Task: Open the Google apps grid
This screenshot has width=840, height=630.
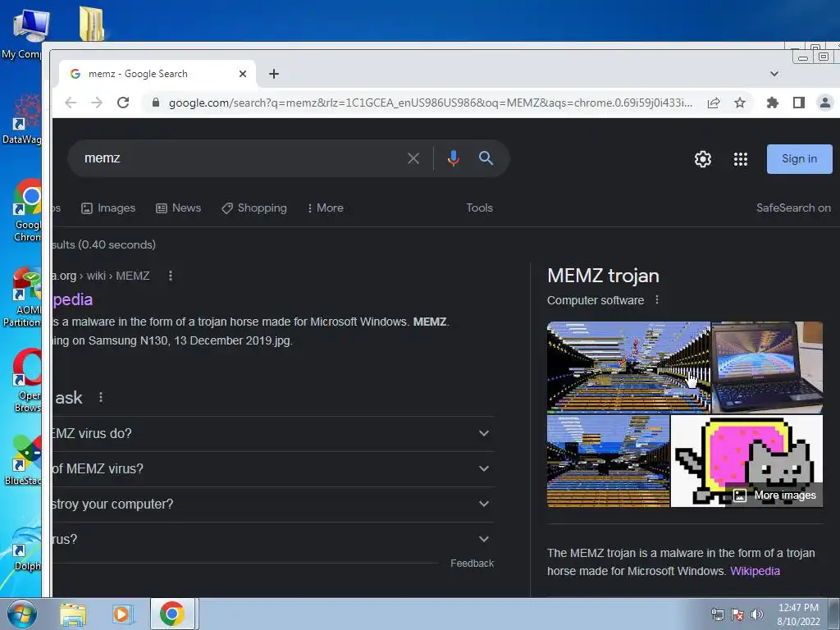Action: pyautogui.click(x=741, y=158)
